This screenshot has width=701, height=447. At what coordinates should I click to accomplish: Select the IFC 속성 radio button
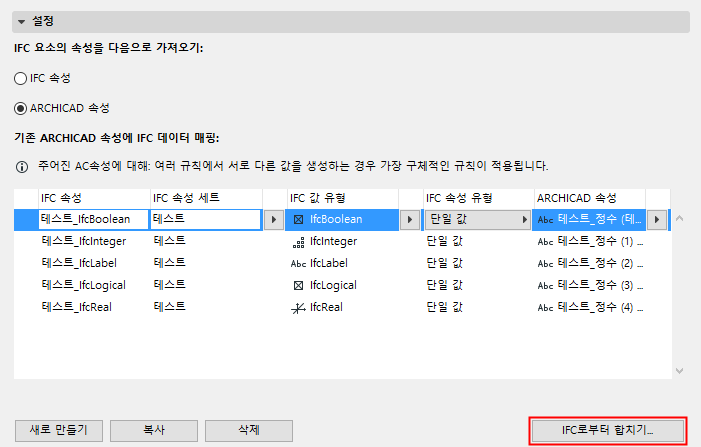click(21, 79)
